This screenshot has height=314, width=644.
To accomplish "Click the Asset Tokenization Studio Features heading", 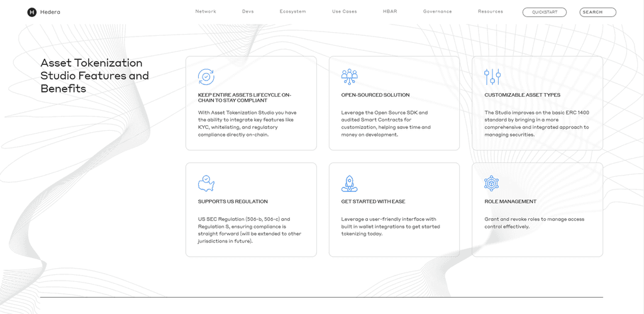I will coord(95,76).
